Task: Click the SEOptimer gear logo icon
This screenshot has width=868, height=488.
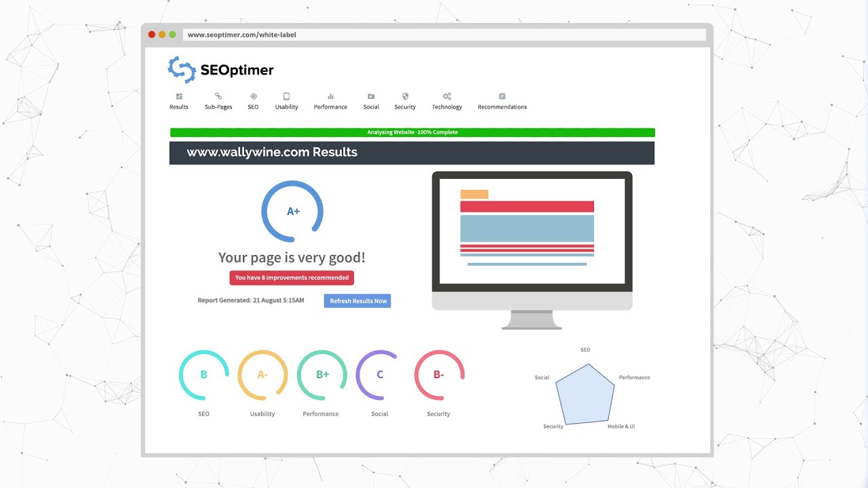Action: (x=182, y=69)
